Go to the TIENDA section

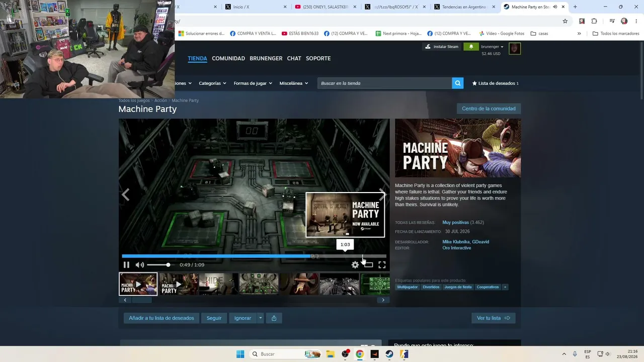coord(197,58)
